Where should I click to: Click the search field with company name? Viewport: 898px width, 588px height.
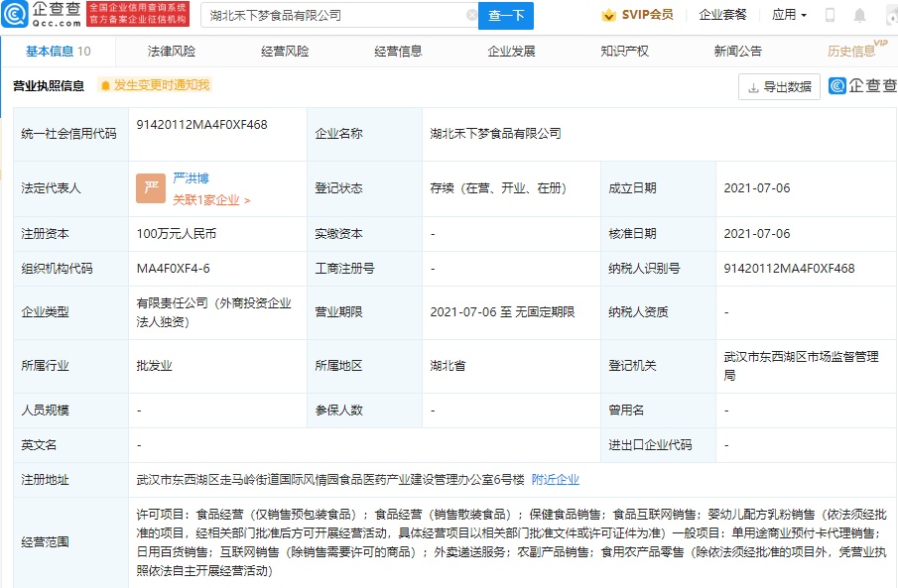tap(339, 16)
